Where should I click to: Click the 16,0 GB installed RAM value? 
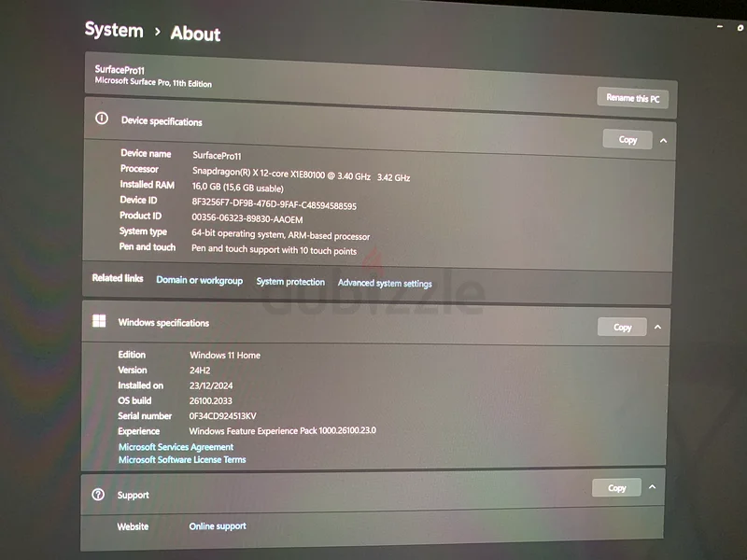(238, 188)
